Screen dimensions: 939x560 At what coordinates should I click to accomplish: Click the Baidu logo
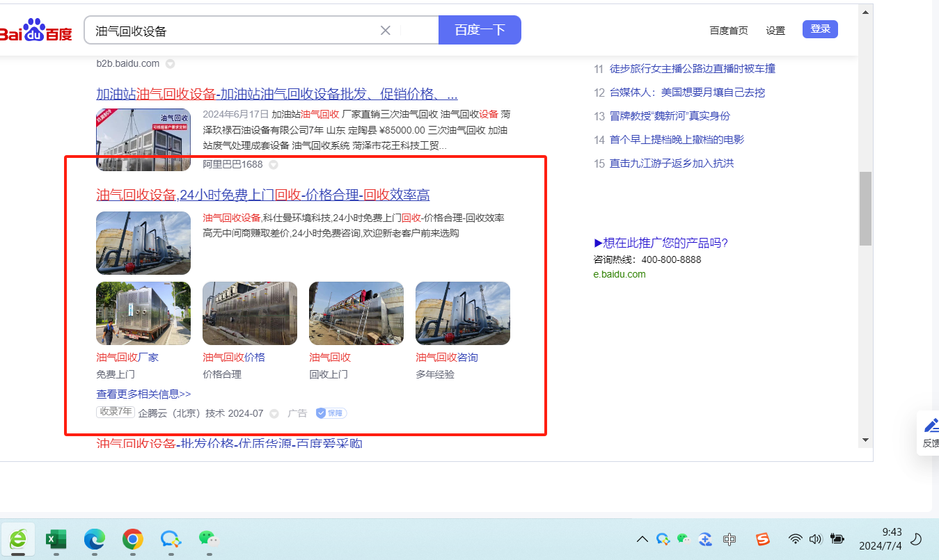click(35, 31)
